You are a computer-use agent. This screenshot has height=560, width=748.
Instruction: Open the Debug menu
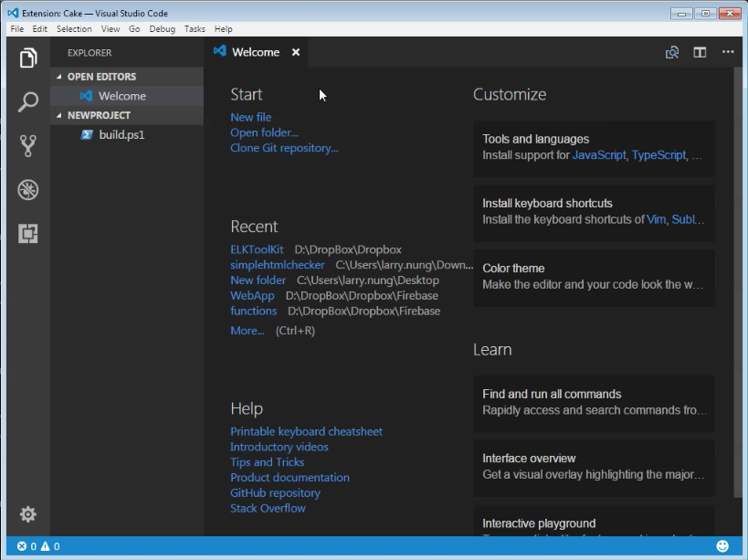163,29
